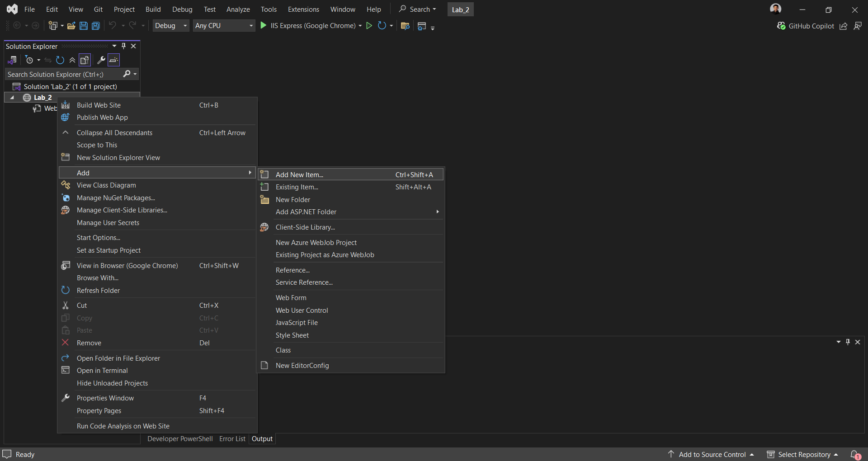Open New Project dropdown arrow in toolbar
868x461 pixels.
[62, 26]
